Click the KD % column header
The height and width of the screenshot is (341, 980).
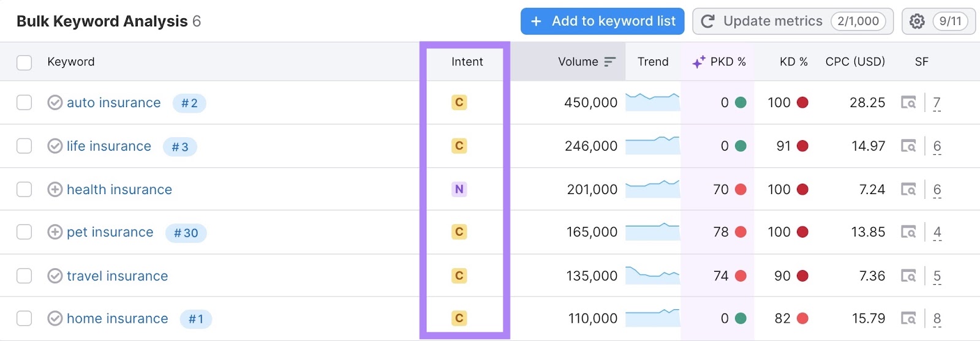(793, 62)
